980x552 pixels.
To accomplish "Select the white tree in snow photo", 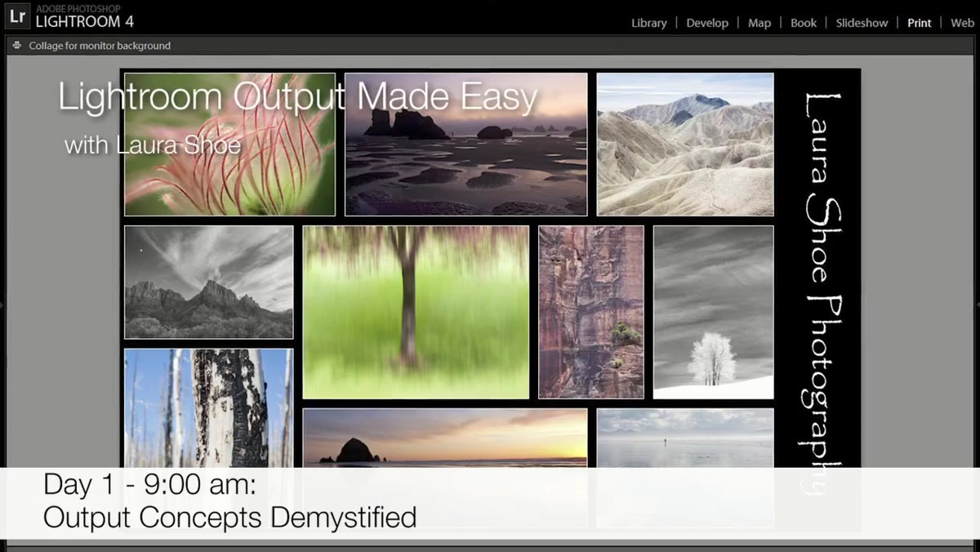I will [714, 312].
